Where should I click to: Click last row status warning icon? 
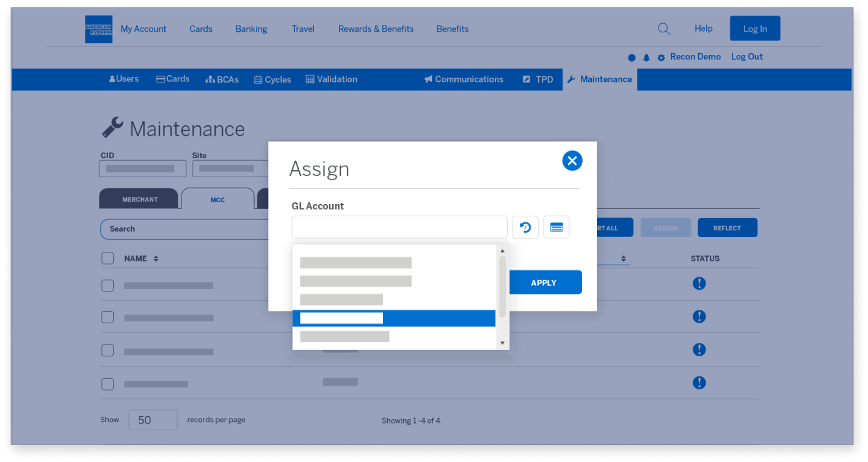tap(699, 383)
